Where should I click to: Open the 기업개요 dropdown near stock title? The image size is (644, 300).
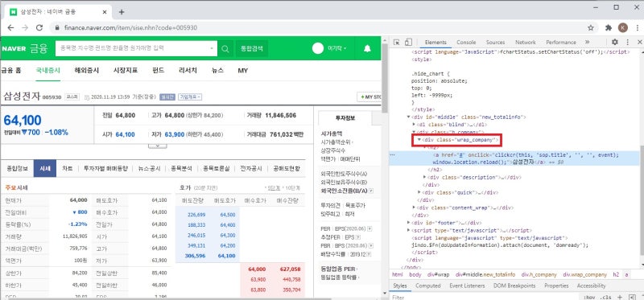(190, 97)
